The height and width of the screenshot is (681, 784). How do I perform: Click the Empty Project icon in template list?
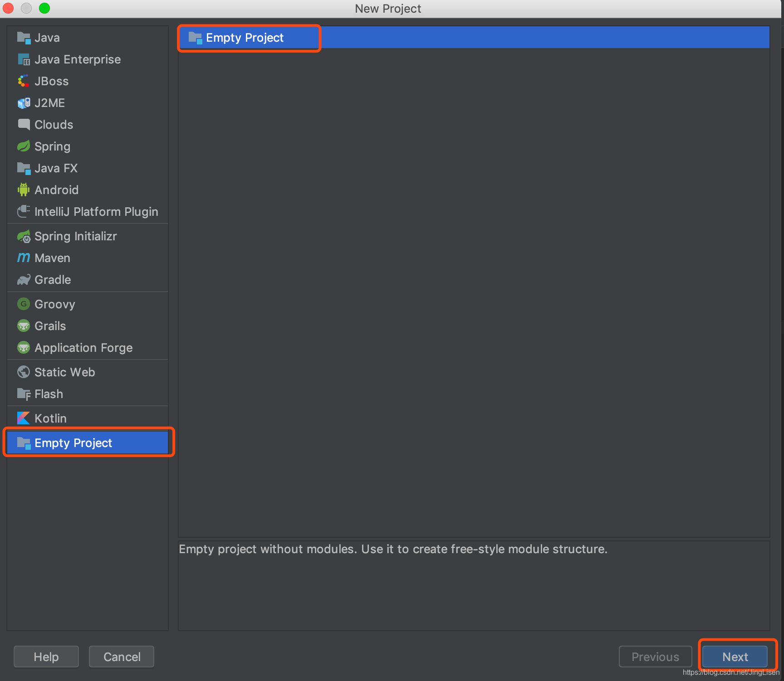tap(195, 38)
